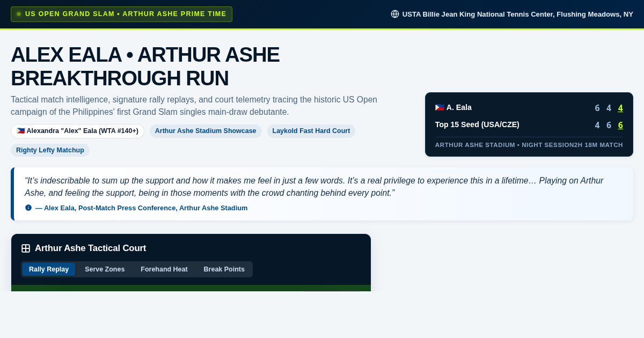The image size is (644, 338).
Task: Click the Alex Eala Arthur Ashe Breakthrough Run heading
Action: (145, 66)
